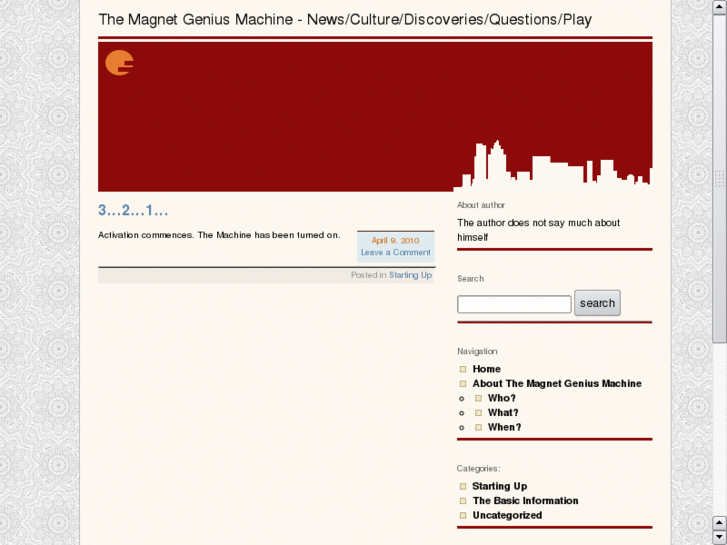Open the "Who?" navigation page
Screen dimensions: 727x545
pos(502,398)
